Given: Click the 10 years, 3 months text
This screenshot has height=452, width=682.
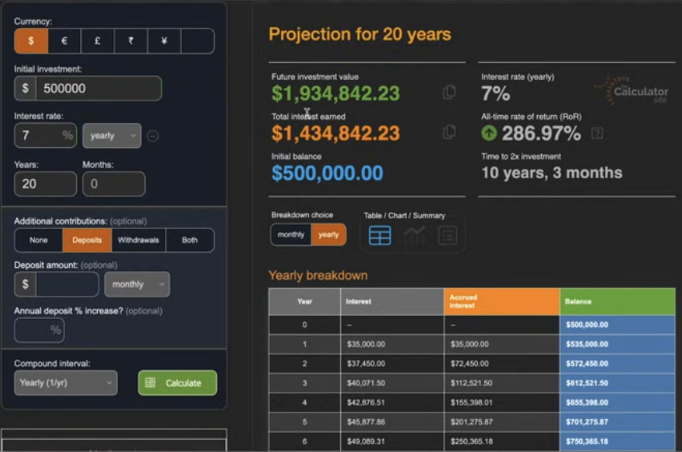Looking at the screenshot, I should pyautogui.click(x=552, y=173).
